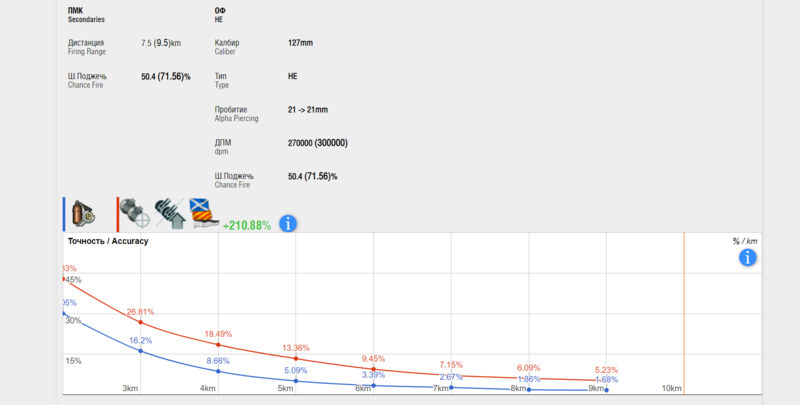This screenshot has width=800, height=405.
Task: Click the fire extinguisher damage control icon
Action: (x=83, y=214)
